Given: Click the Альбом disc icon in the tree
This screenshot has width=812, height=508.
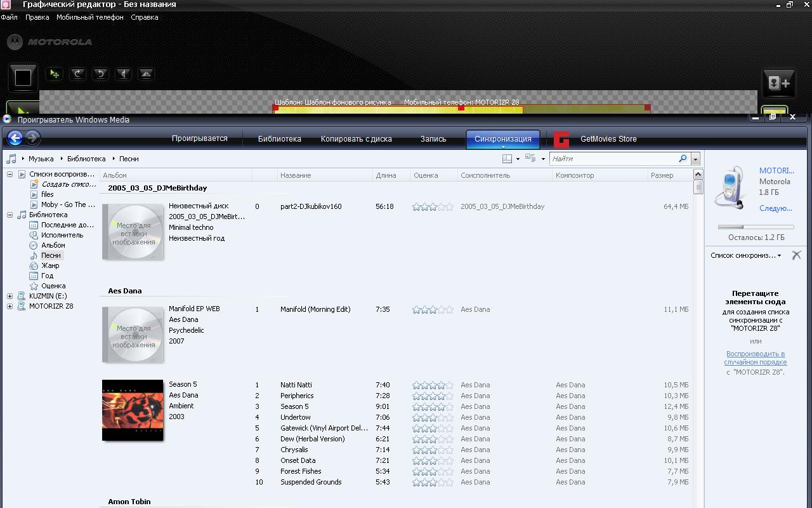Looking at the screenshot, I should 34,245.
